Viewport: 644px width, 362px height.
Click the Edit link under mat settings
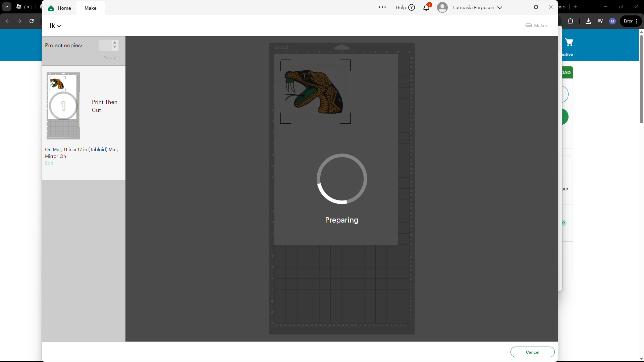click(49, 163)
